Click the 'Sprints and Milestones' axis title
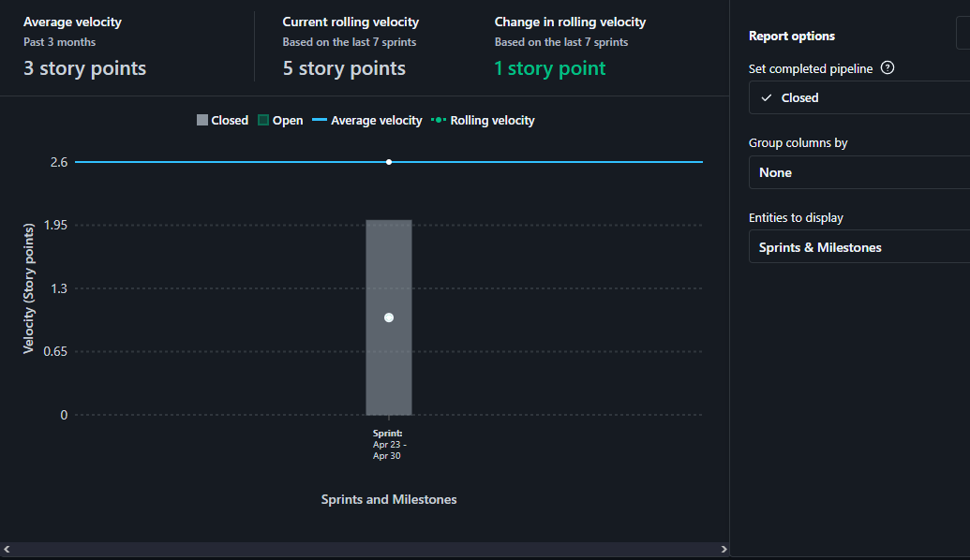Image resolution: width=970 pixels, height=560 pixels. tap(389, 499)
